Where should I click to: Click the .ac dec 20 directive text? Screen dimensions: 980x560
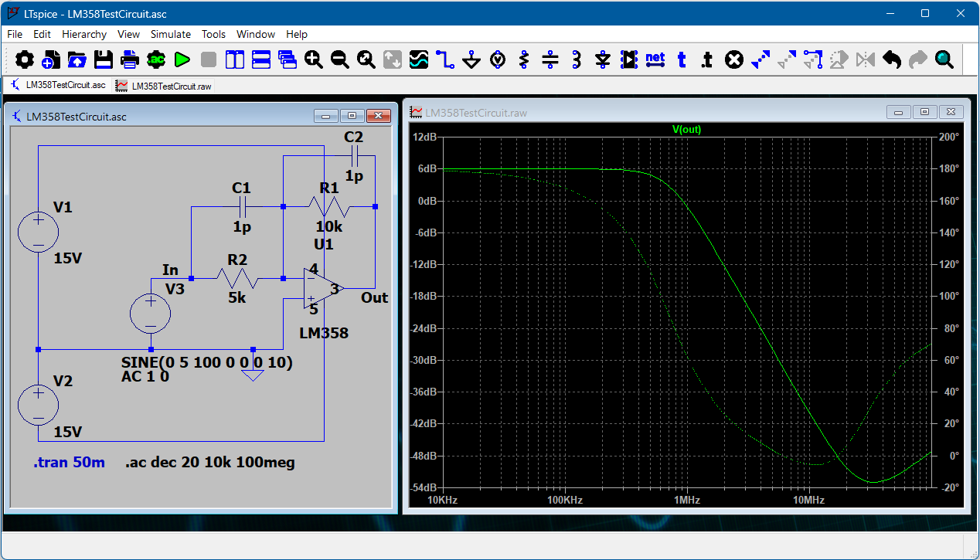click(x=209, y=463)
